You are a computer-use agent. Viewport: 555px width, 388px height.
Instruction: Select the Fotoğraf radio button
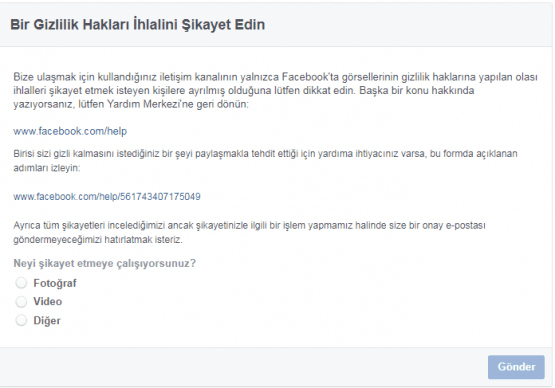pyautogui.click(x=21, y=283)
